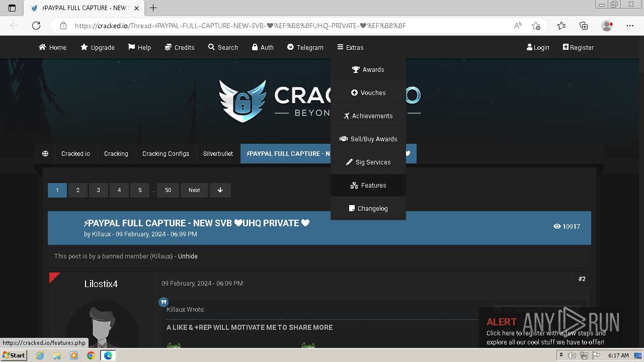Image resolution: width=644 pixels, height=362 pixels.
Task: Open tab actions menu icon
Action: click(12, 8)
